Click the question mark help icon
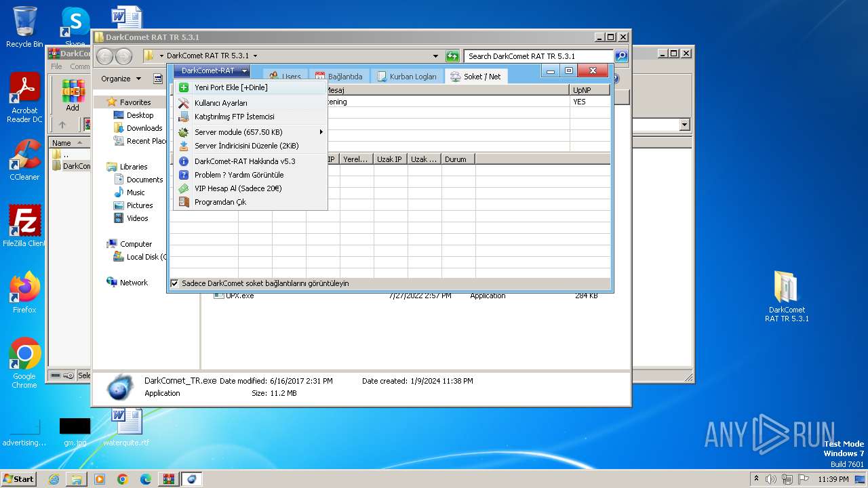The image size is (868, 488). tap(183, 175)
